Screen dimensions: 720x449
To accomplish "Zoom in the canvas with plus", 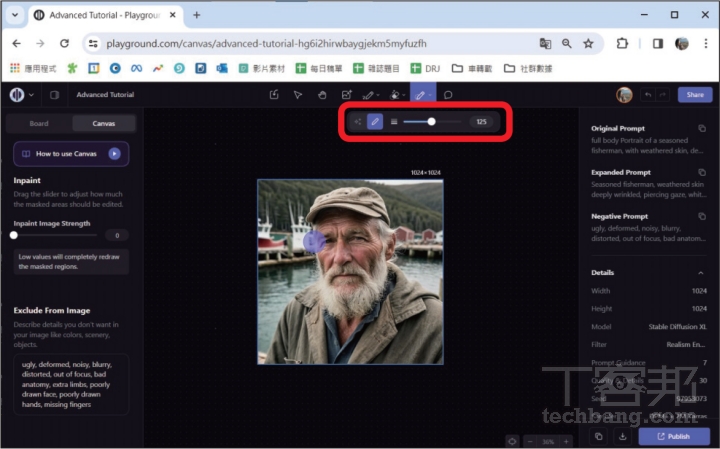I will coord(567,441).
